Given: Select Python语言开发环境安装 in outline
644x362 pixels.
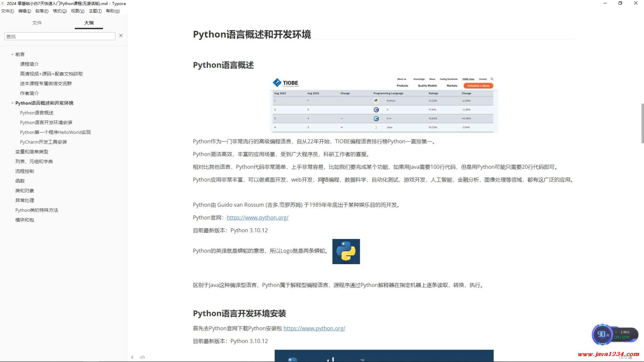Looking at the screenshot, I should pyautogui.click(x=46, y=122).
